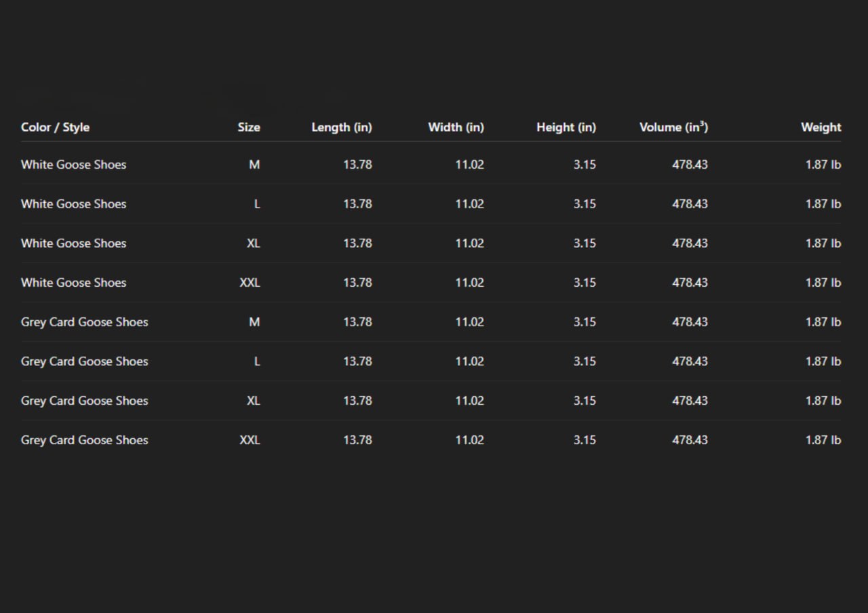Click size L cell for Grey Card Goose Shoes
Viewport: 868px width, 613px height.
tap(256, 361)
